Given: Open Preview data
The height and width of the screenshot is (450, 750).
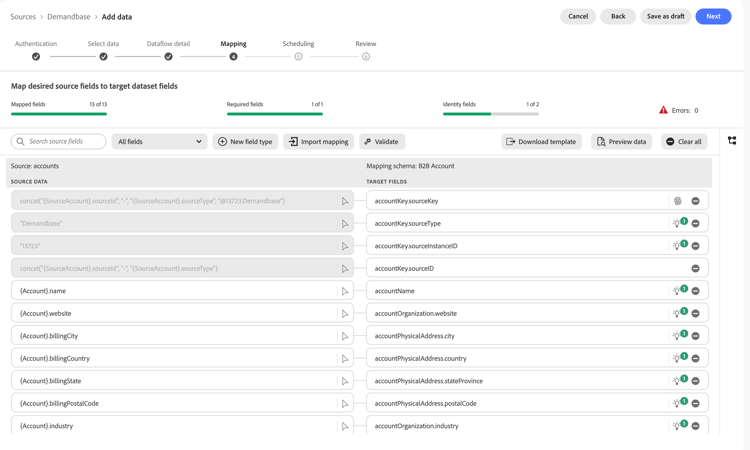Looking at the screenshot, I should (x=621, y=142).
